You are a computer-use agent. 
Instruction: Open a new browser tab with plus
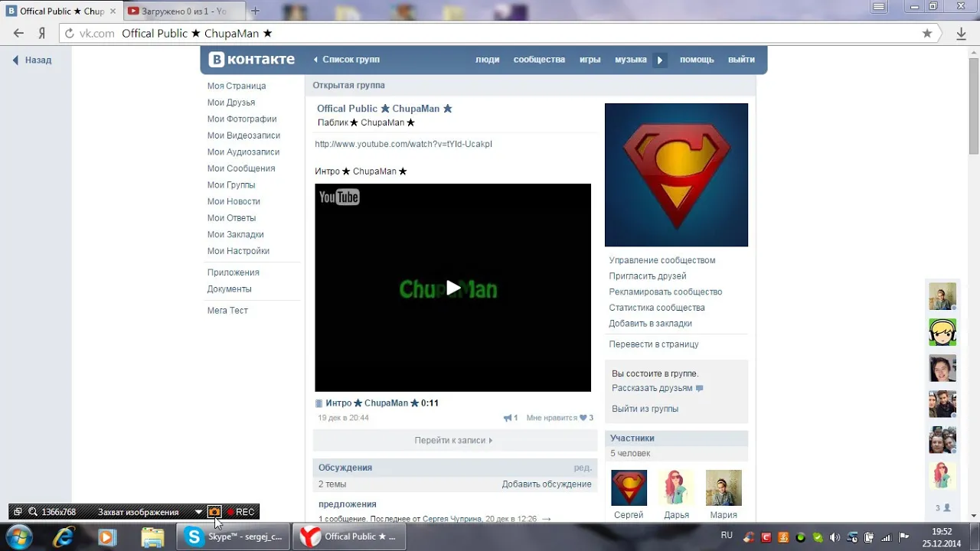pyautogui.click(x=255, y=11)
